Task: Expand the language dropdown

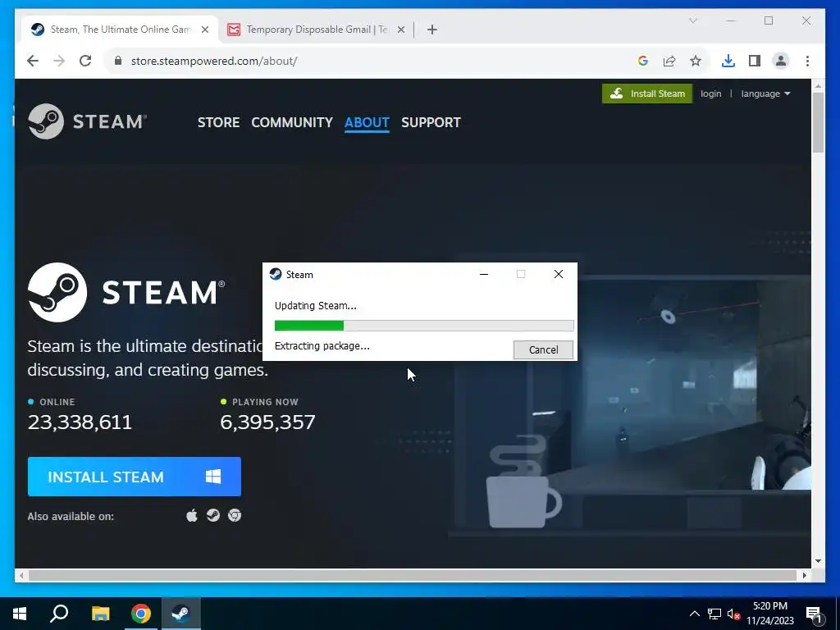Action: click(x=765, y=94)
